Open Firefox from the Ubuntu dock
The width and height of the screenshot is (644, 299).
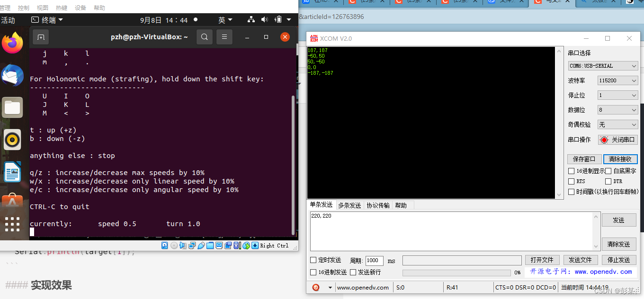12,43
